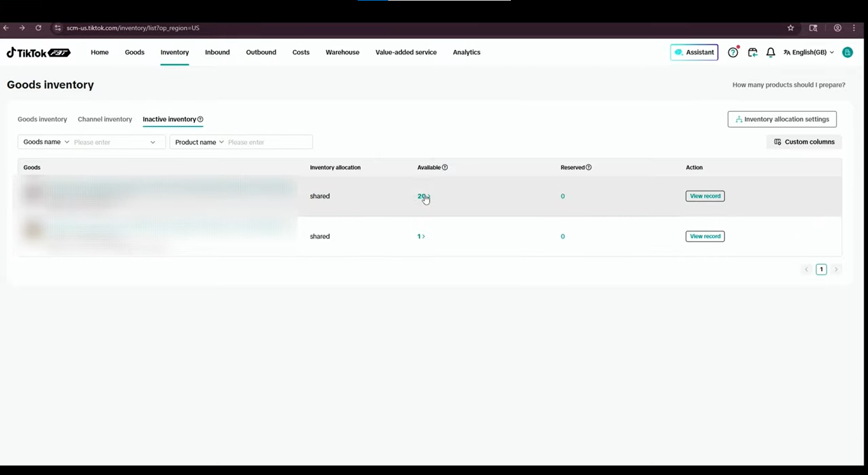Open the English(GB) language dropdown
Viewport: 868px width, 475px height.
coord(808,53)
